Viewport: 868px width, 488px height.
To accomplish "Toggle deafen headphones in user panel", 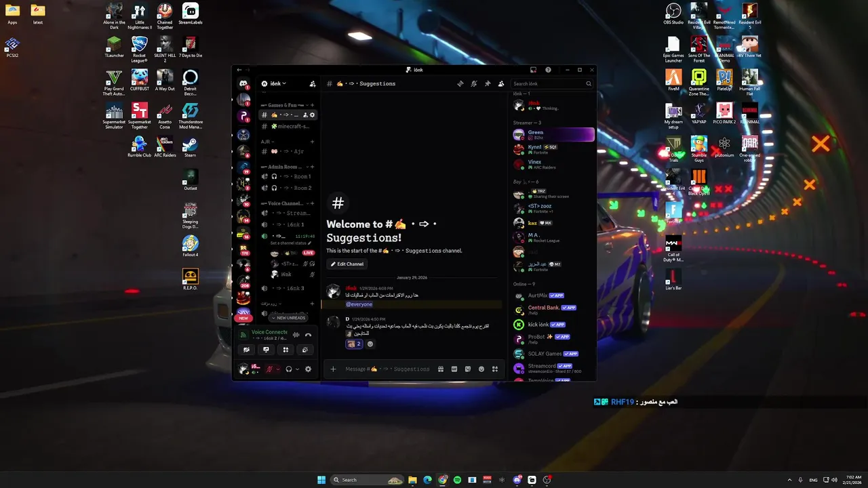I will (x=289, y=369).
